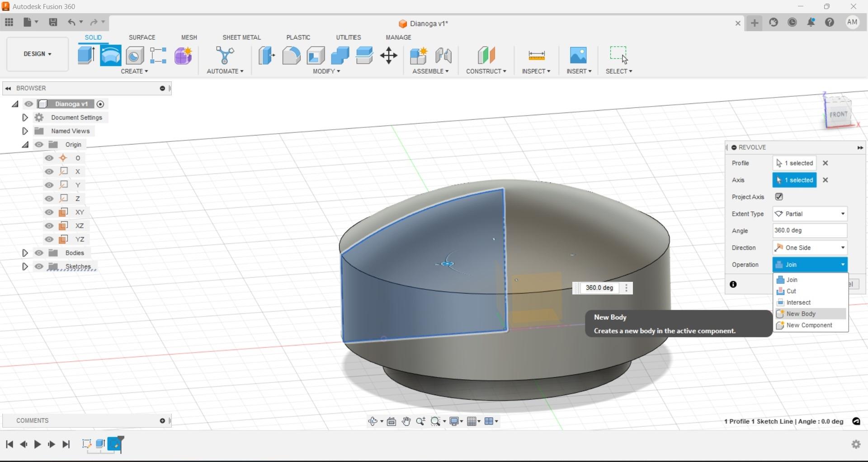Click the Revolve tool in the Create group
The width and height of the screenshot is (868, 462).
click(x=110, y=56)
